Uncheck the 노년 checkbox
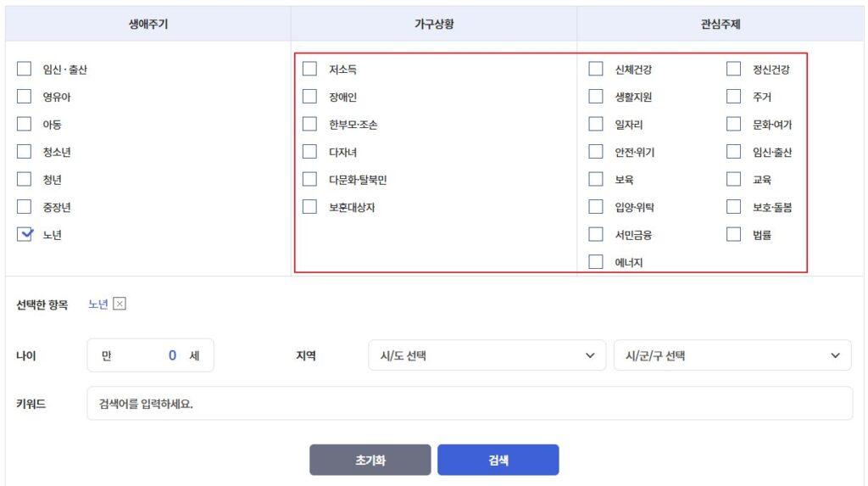This screenshot has width=868, height=486. (25, 235)
